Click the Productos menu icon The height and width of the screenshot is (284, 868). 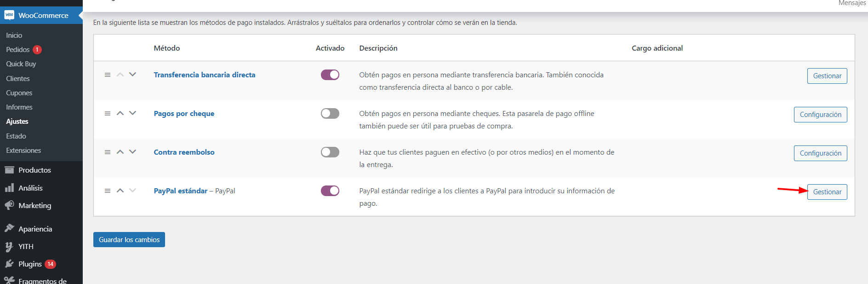(x=9, y=170)
